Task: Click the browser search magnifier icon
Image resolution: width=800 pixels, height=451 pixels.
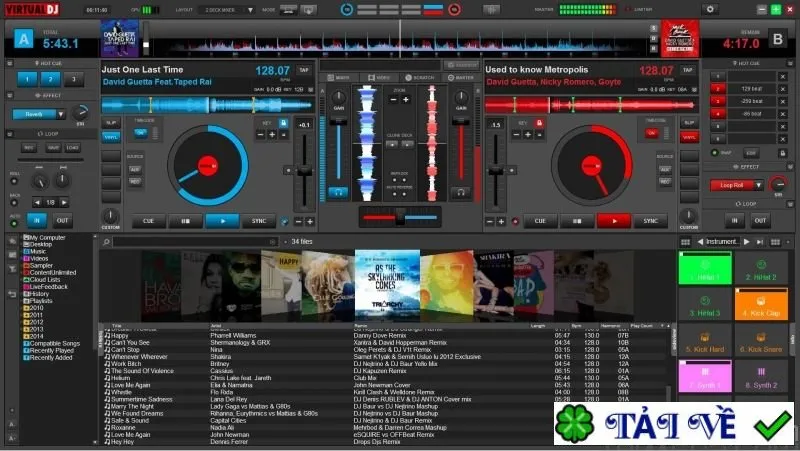Action: tap(106, 242)
